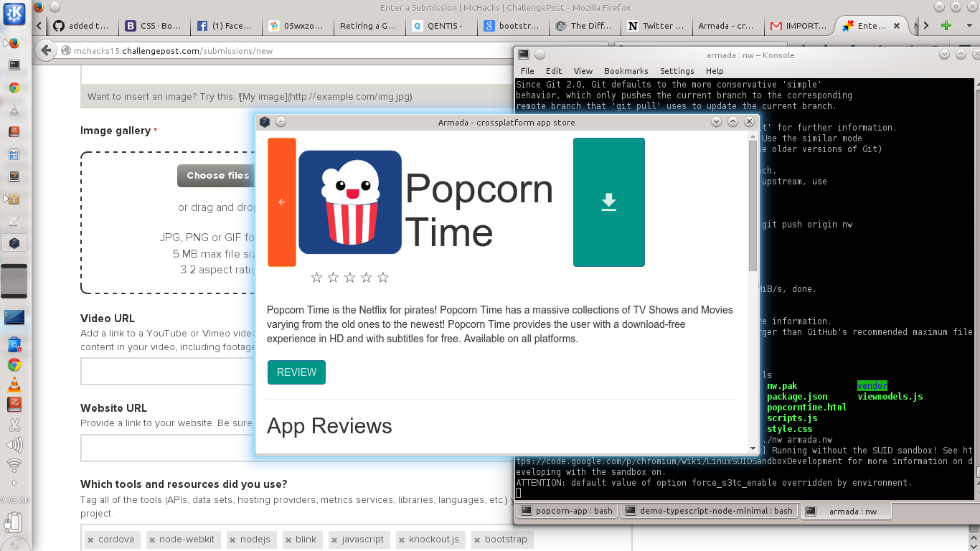Switch to the CSS Bootstrap tab
The height and width of the screenshot is (551, 980).
click(x=153, y=26)
